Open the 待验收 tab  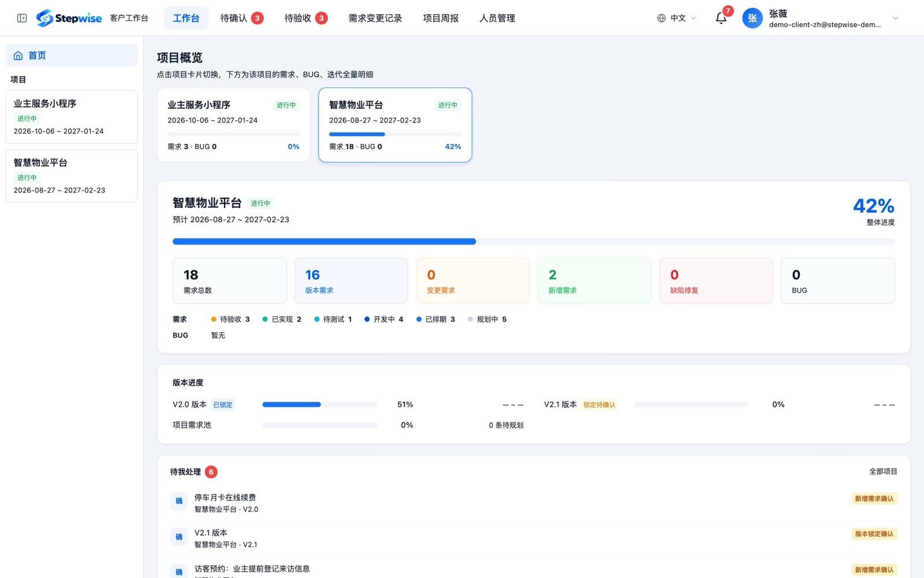[305, 18]
